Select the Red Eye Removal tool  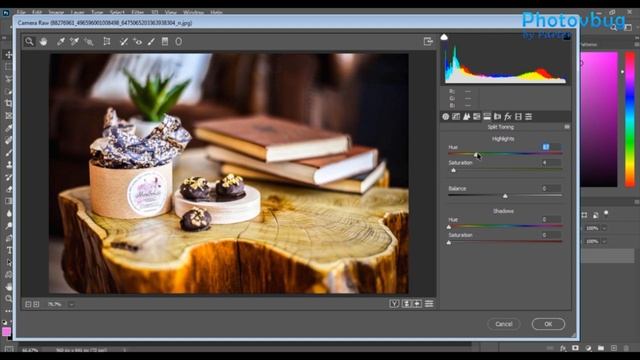coord(138,41)
